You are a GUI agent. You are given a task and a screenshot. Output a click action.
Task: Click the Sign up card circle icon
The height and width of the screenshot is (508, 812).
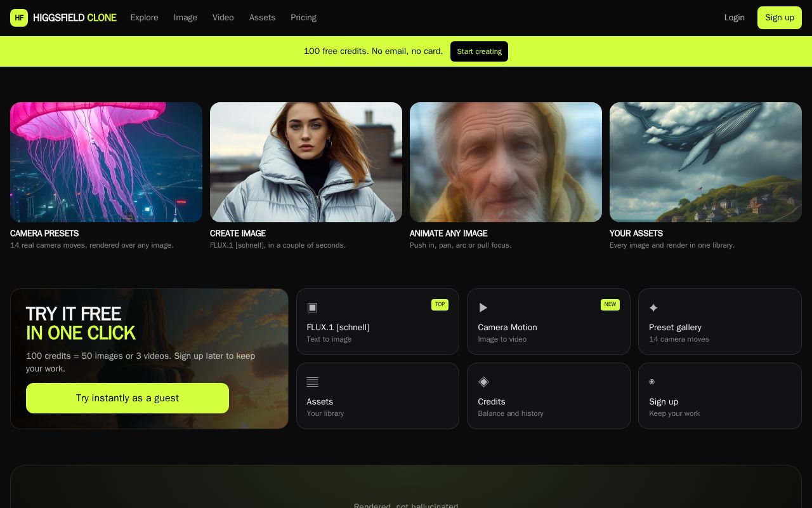point(652,382)
